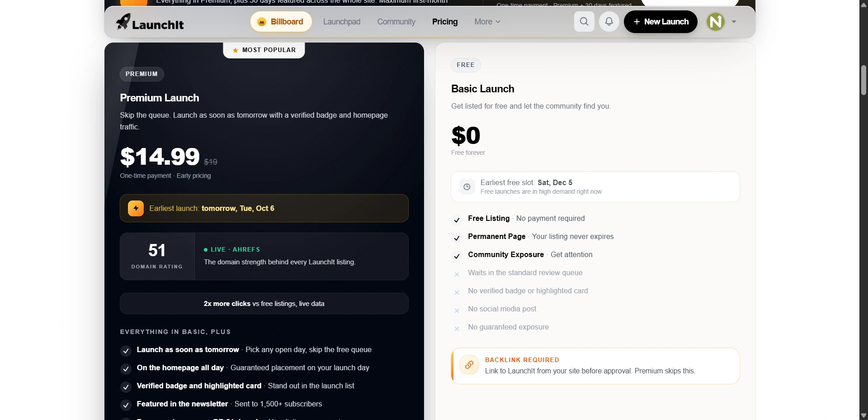
Task: Open the Community nav item
Action: pos(396,22)
